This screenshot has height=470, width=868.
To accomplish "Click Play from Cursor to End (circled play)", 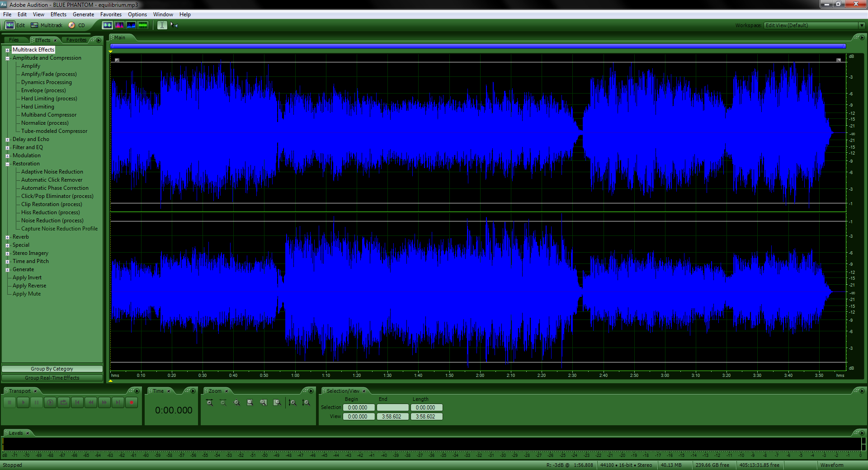I will point(50,402).
